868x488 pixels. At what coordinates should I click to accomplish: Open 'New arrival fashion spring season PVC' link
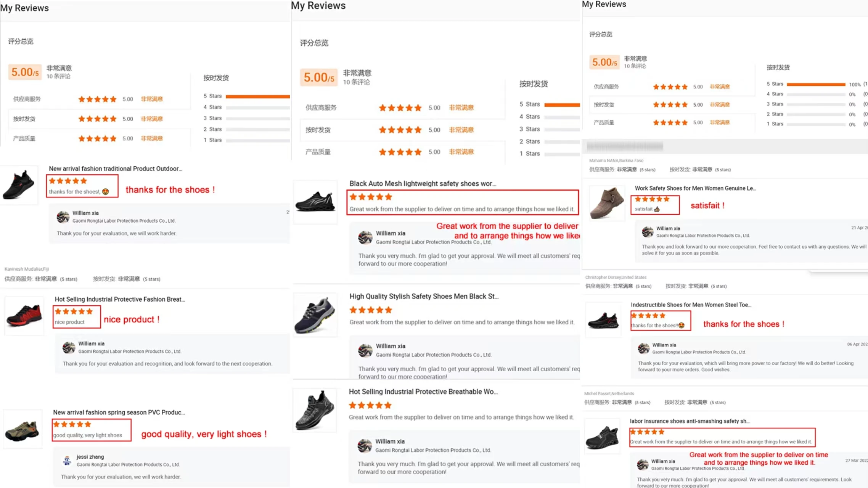(x=119, y=412)
